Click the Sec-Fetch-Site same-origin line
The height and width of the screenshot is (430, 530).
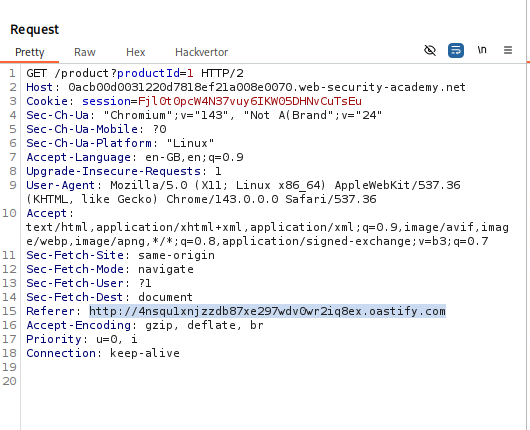tap(121, 255)
